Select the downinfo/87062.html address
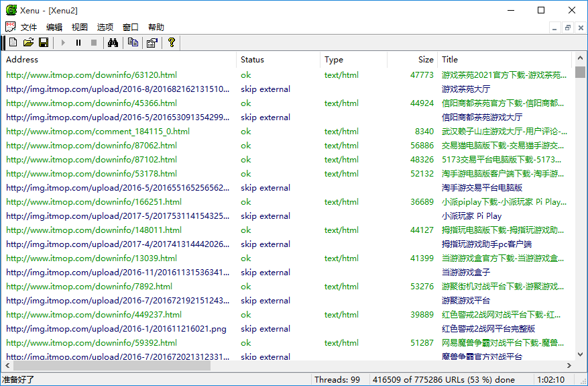Image resolution: width=588 pixels, height=386 pixels. pyautogui.click(x=91, y=145)
